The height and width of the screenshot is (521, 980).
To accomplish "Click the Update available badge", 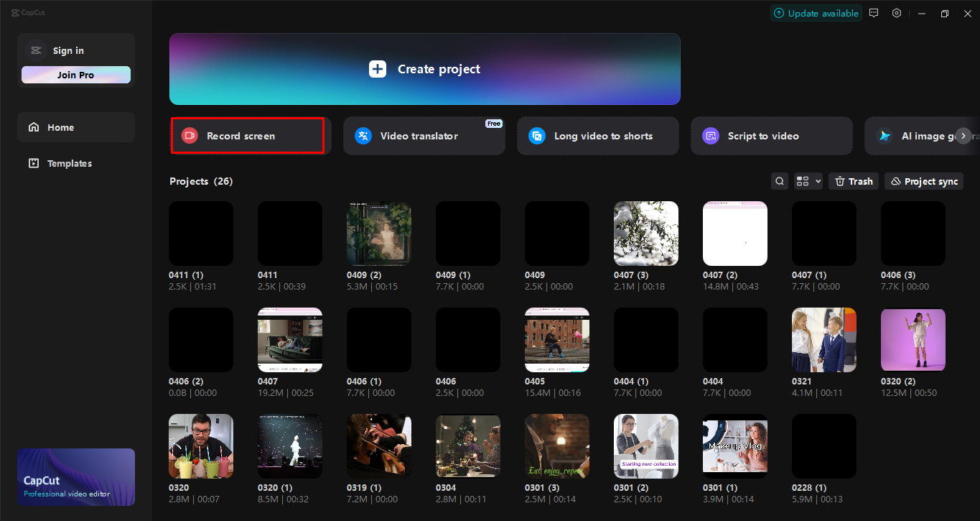I will [816, 12].
